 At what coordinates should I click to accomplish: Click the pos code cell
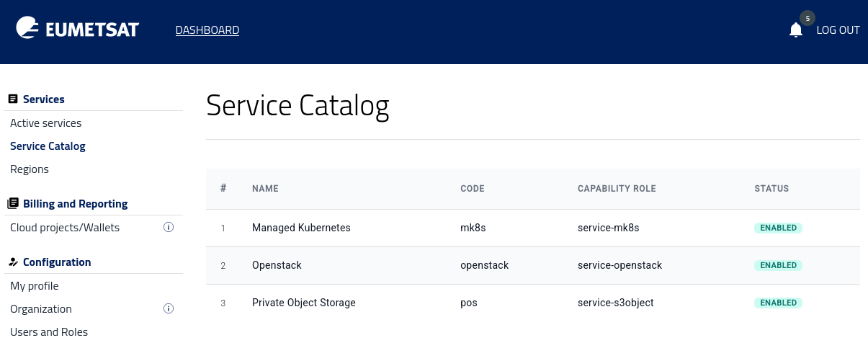coord(469,303)
